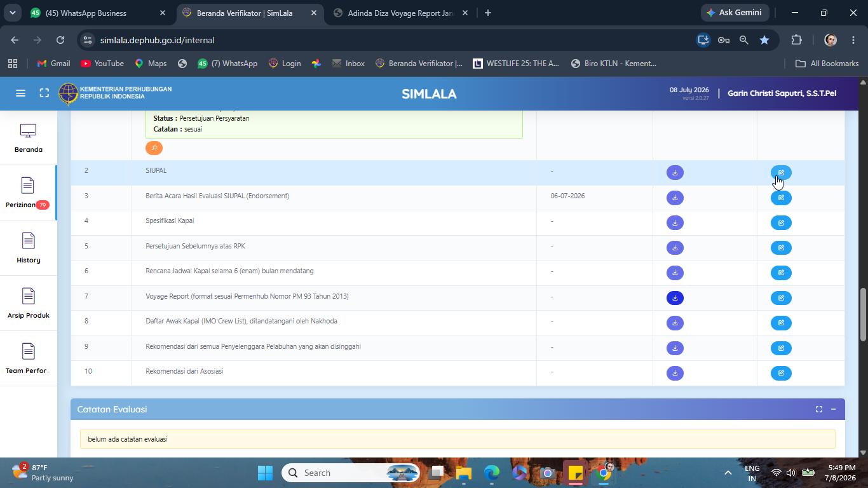Viewport: 868px width, 488px height.
Task: Edit Rekomendasi dari Asosiasi row
Action: (781, 373)
